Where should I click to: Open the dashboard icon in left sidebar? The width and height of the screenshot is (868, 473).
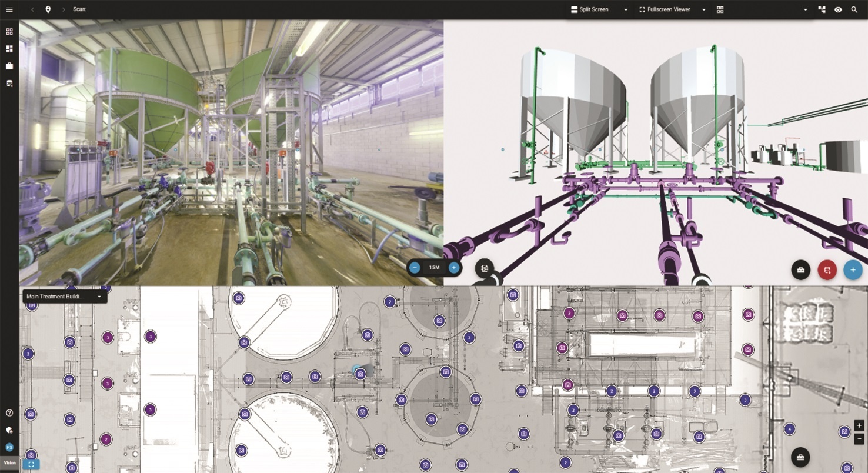[9, 49]
